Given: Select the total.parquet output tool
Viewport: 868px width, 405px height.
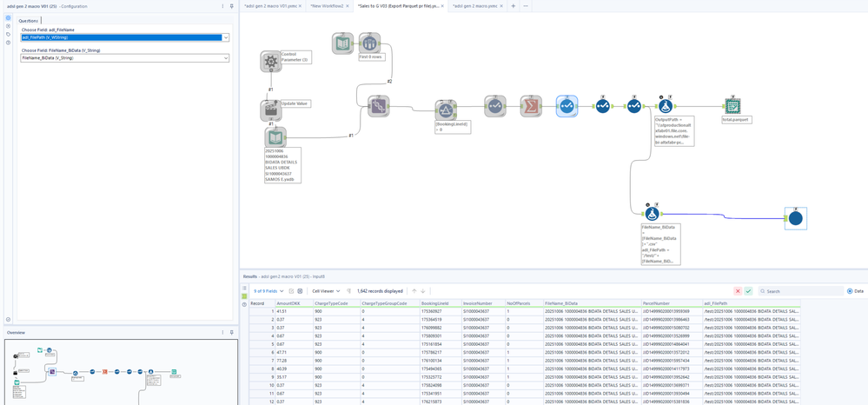Looking at the screenshot, I should (x=733, y=106).
